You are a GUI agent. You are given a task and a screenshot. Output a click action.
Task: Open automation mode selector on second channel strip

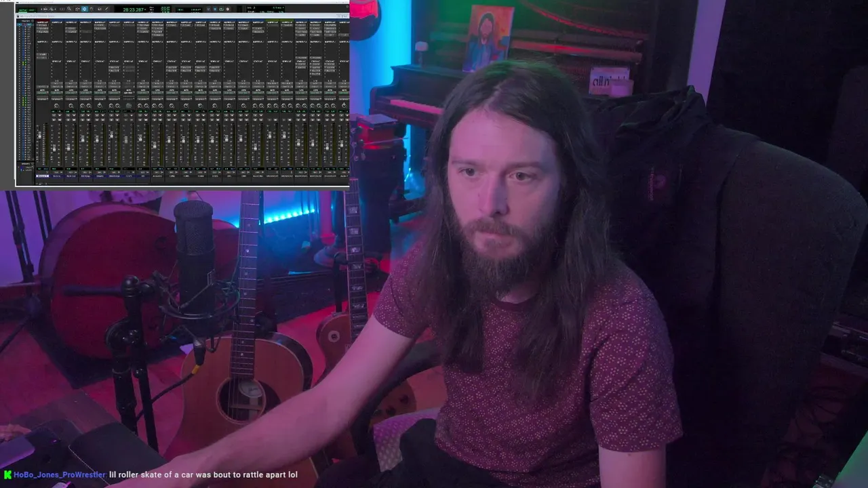[x=56, y=93]
